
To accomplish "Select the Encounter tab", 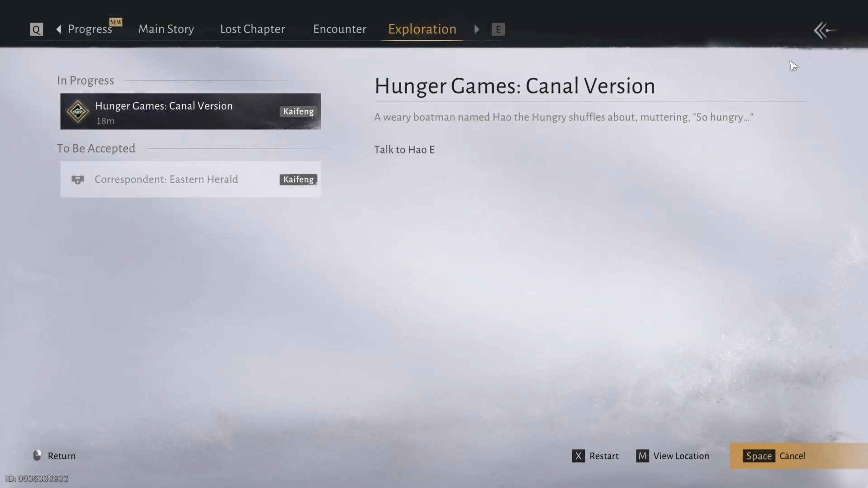I will point(340,29).
